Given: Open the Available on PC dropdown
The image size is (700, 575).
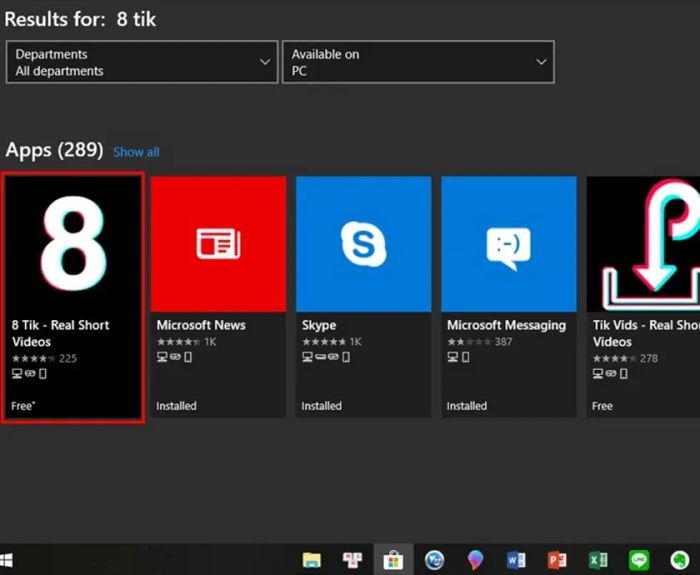Looking at the screenshot, I should click(x=418, y=62).
